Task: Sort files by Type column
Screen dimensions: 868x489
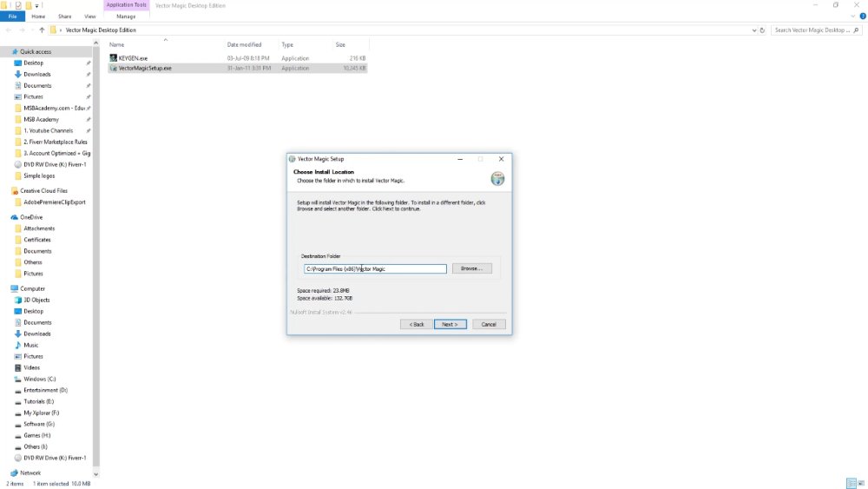Action: click(x=287, y=44)
